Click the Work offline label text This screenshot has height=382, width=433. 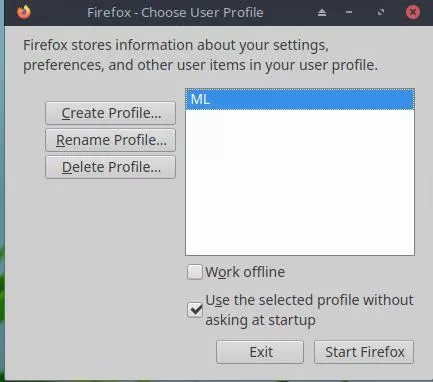[x=245, y=272]
